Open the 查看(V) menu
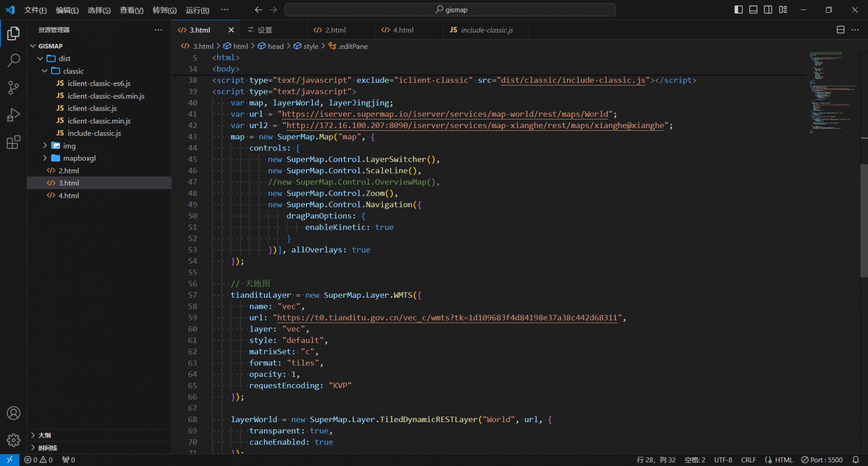Viewport: 868px width, 466px height. tap(132, 10)
